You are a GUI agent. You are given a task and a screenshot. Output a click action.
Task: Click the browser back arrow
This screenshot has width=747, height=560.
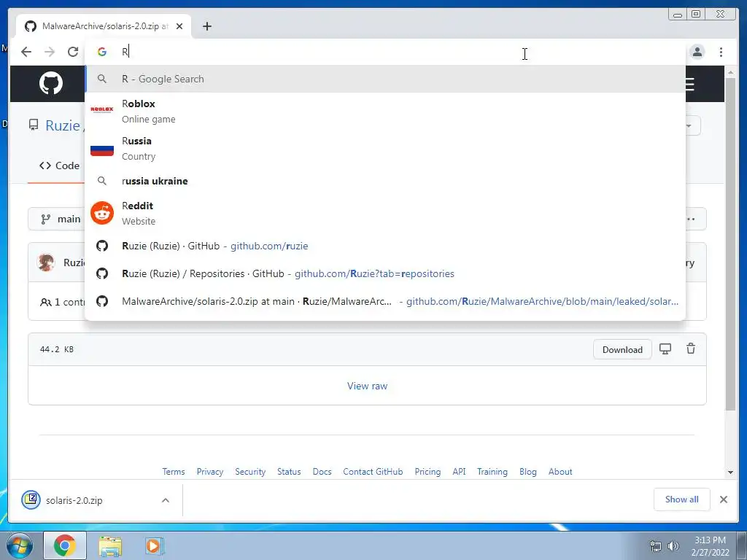26,52
